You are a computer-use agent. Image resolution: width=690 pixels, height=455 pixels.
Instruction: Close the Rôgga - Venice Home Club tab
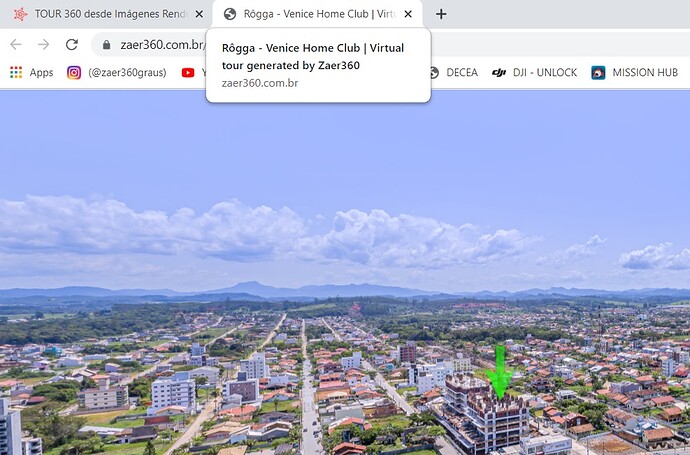[408, 14]
